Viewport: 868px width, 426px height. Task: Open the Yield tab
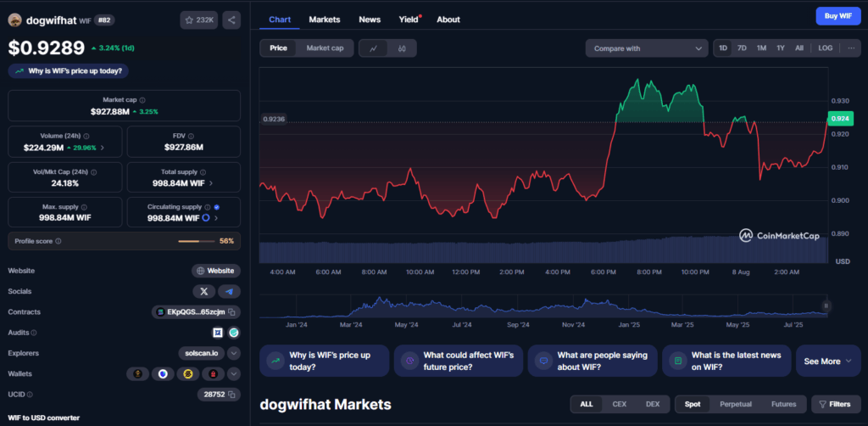click(x=409, y=20)
